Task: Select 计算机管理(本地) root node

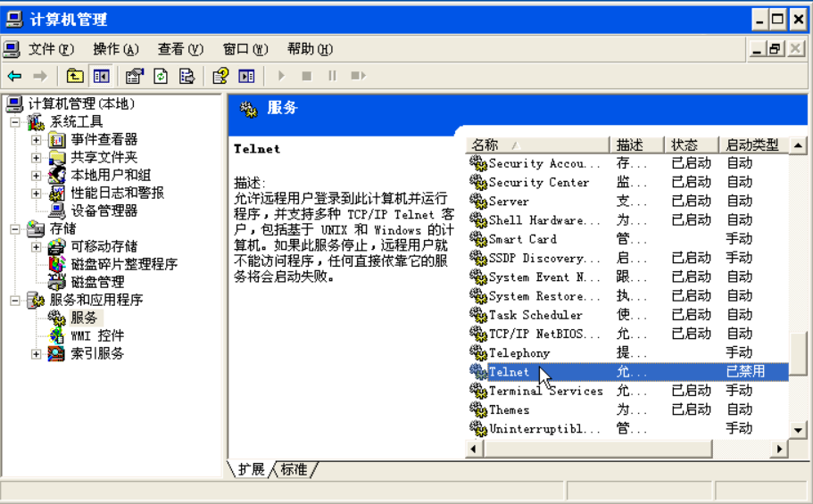Action: point(81,103)
